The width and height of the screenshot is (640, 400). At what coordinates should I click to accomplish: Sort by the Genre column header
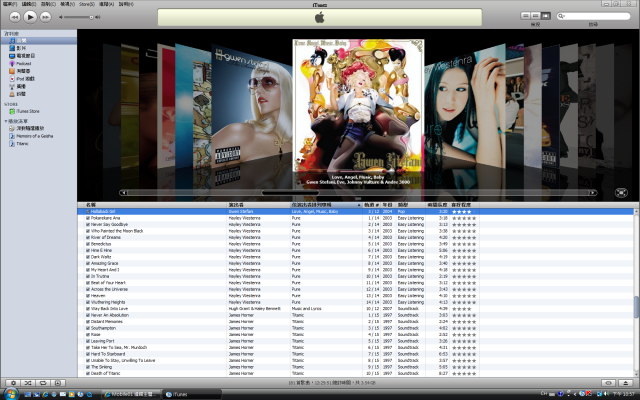(411, 205)
